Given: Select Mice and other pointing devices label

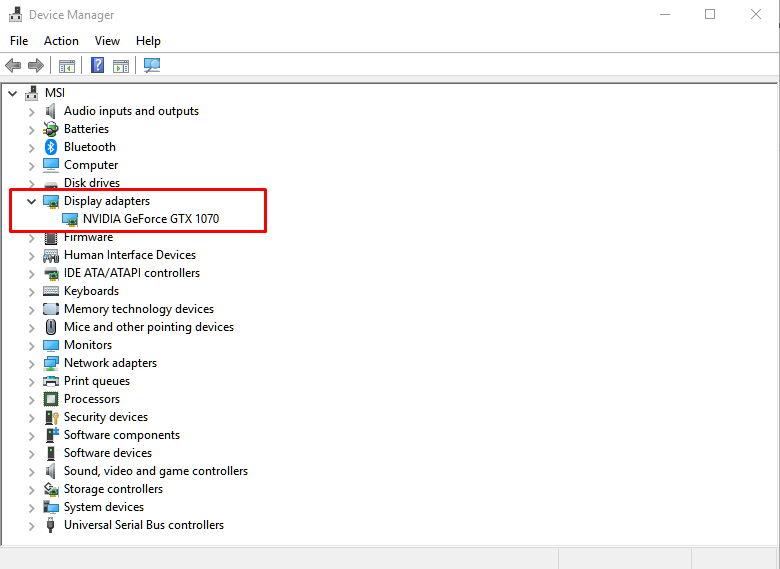Looking at the screenshot, I should [x=149, y=327].
